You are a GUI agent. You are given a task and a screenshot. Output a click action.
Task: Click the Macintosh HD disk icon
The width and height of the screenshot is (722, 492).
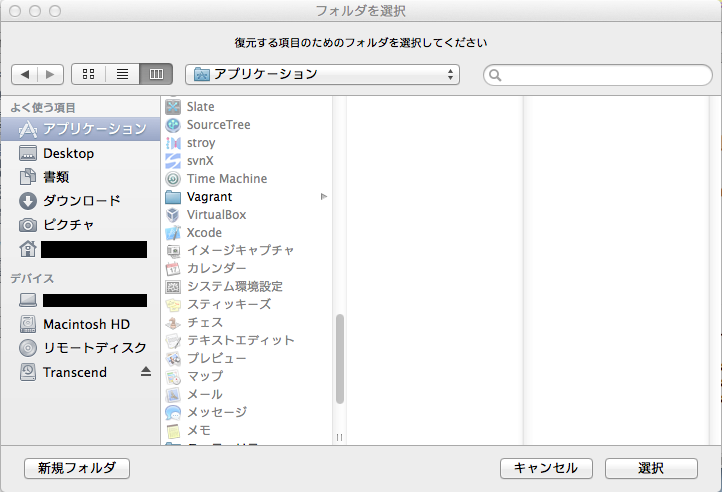(x=28, y=324)
